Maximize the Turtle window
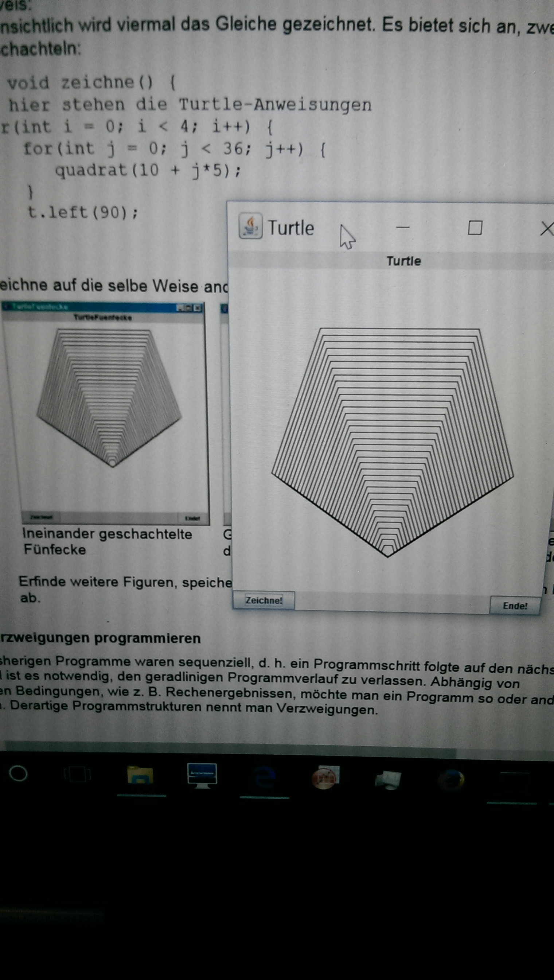Viewport: 554px width, 980px height. click(x=475, y=228)
